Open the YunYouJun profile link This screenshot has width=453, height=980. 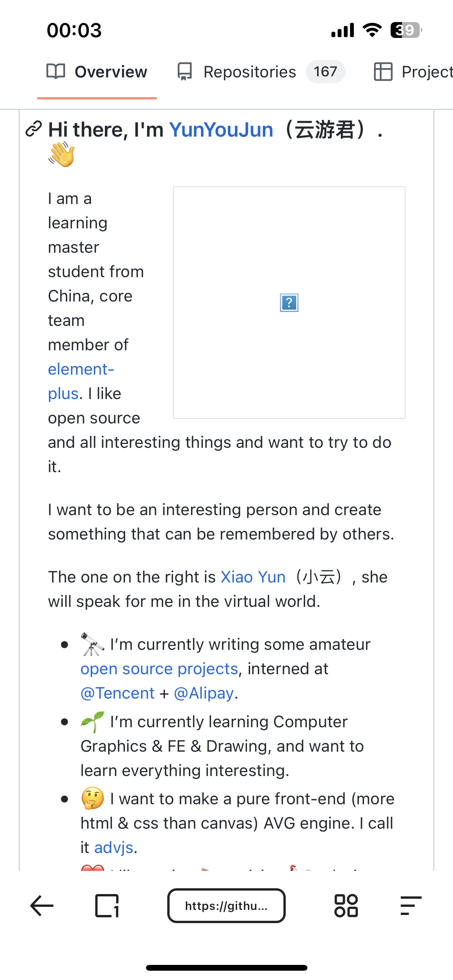point(221,130)
